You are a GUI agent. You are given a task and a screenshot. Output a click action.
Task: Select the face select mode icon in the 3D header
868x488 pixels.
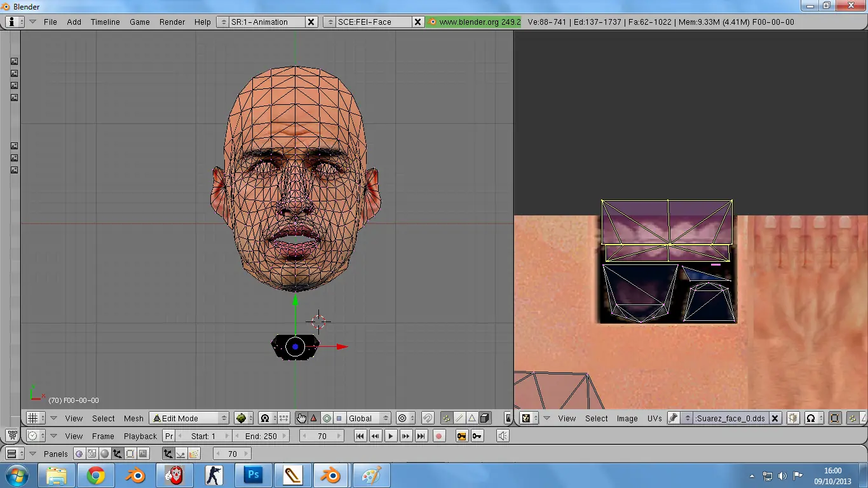(x=472, y=418)
